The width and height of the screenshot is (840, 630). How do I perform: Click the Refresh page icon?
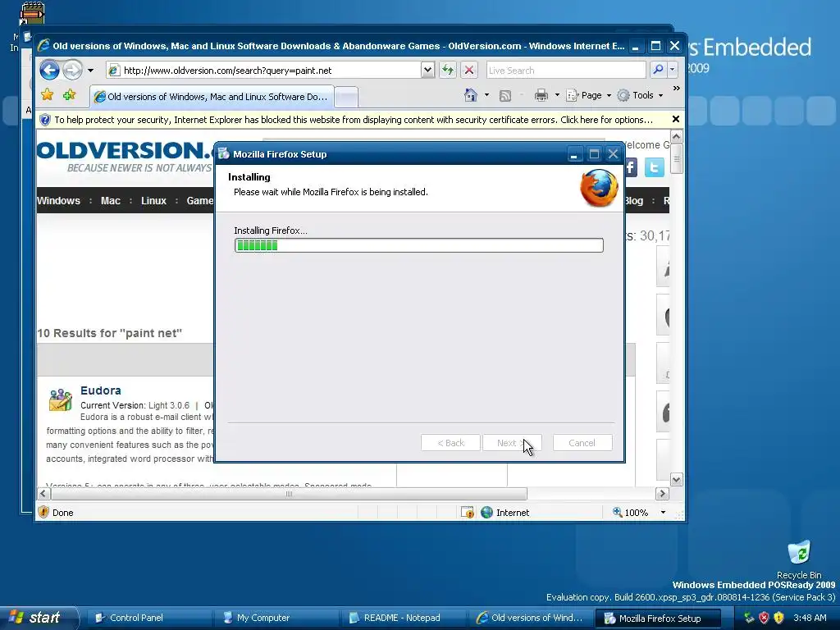tap(447, 71)
